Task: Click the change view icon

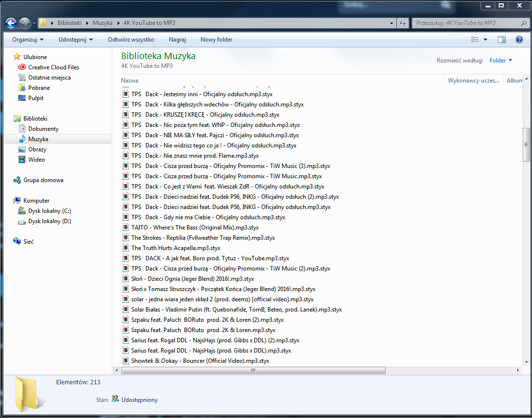Action: pyautogui.click(x=475, y=40)
